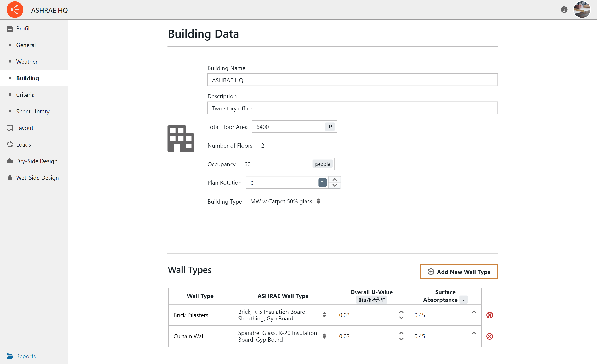
Task: Increase Plan Rotation with up arrow
Action: pos(335,180)
